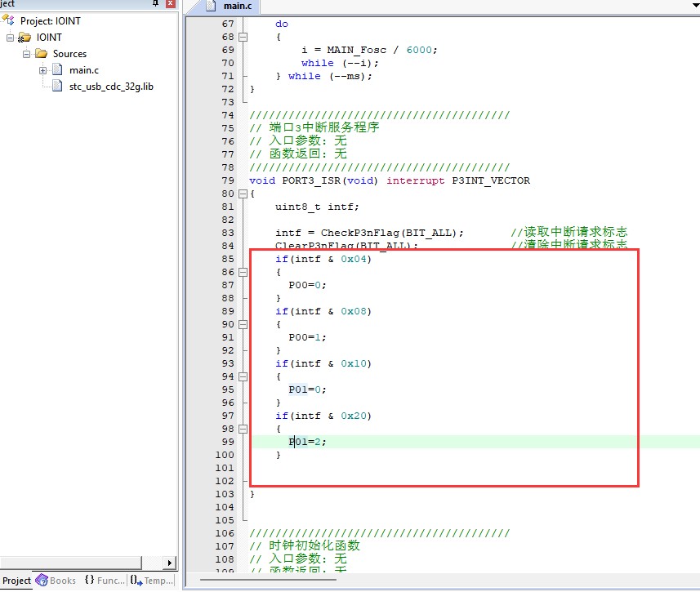The width and height of the screenshot is (700, 592).
Task: Collapse the IOINT target node
Action: (11, 38)
